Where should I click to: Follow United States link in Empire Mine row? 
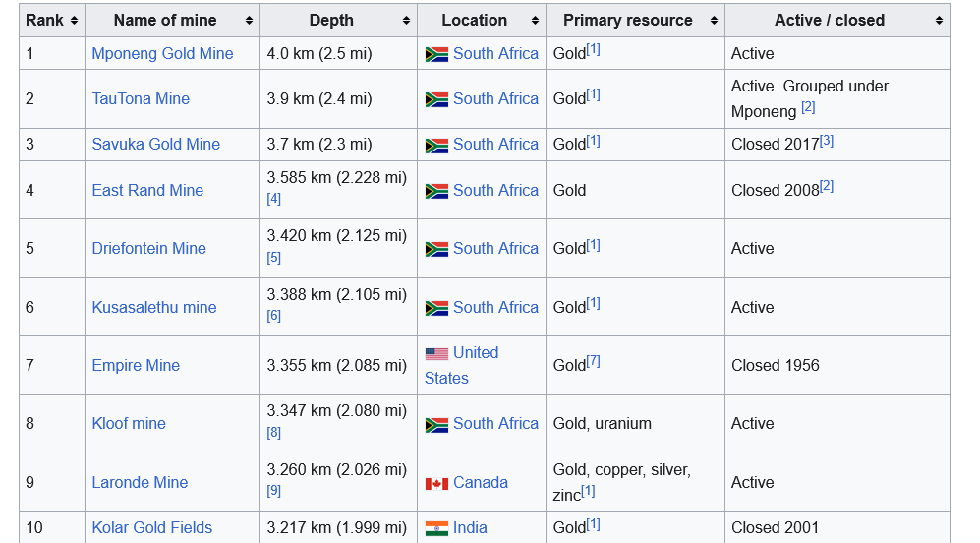(476, 353)
